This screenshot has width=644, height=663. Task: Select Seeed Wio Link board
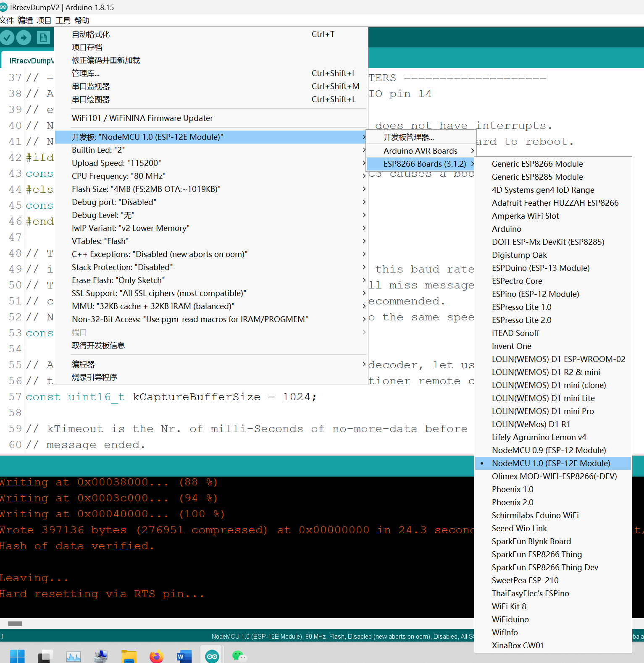[x=553, y=528]
